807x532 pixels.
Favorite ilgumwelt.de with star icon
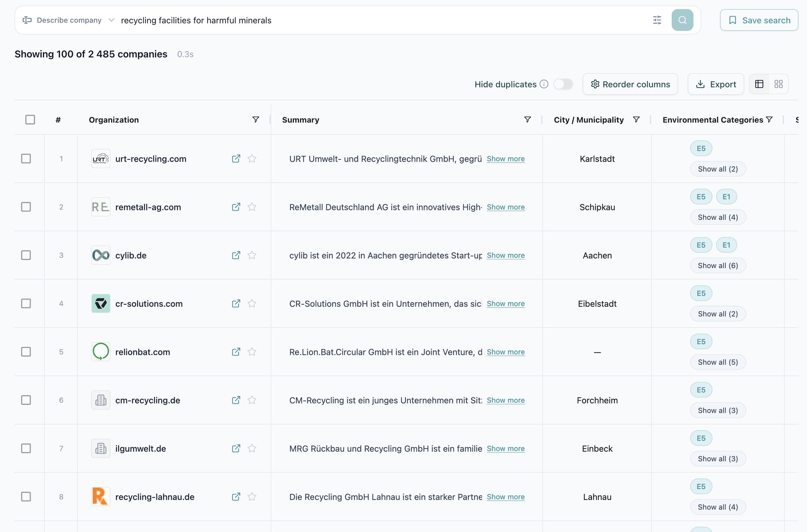[x=251, y=448]
